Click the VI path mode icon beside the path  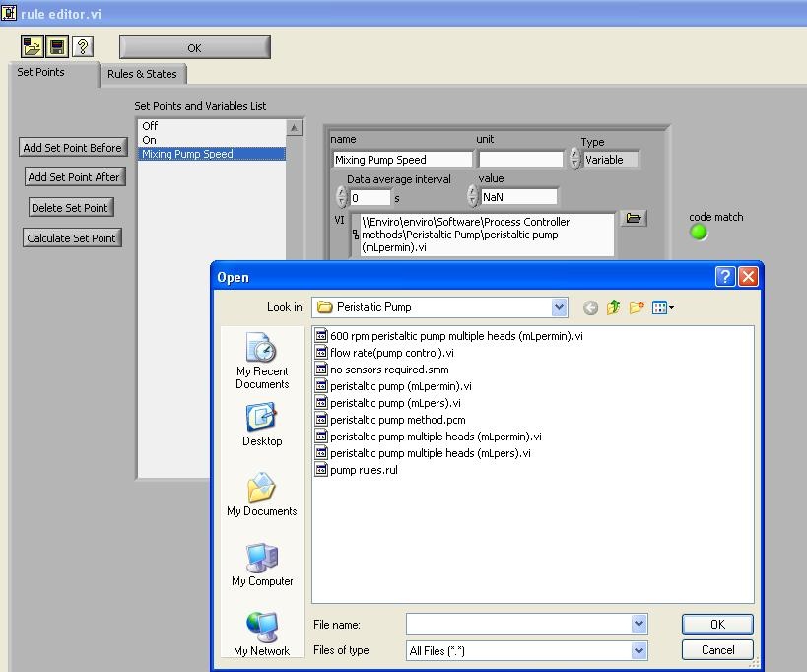(x=356, y=235)
